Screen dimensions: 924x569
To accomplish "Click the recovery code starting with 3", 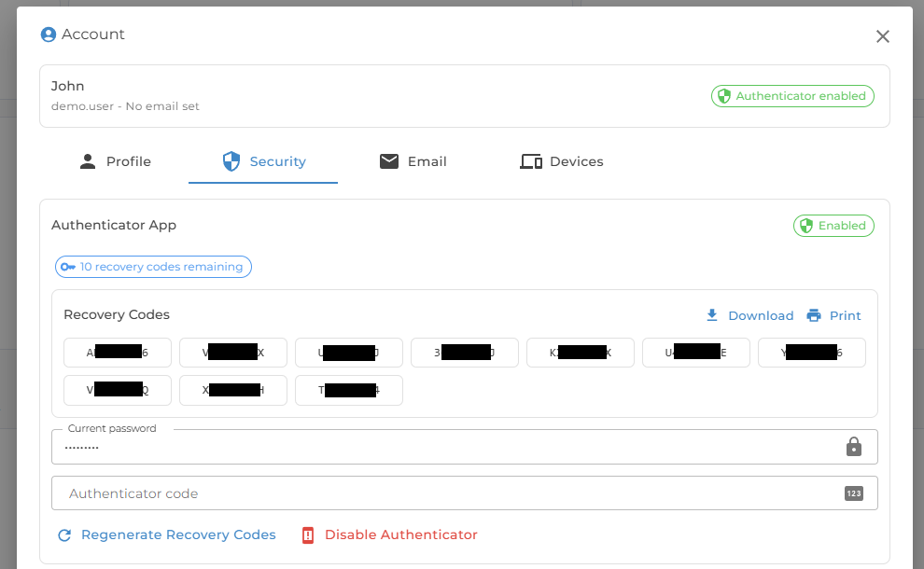I will click(465, 353).
